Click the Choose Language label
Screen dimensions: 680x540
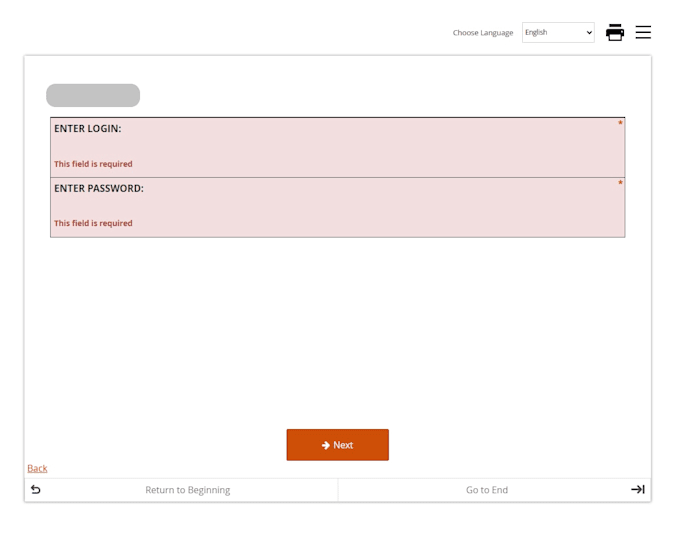(483, 33)
